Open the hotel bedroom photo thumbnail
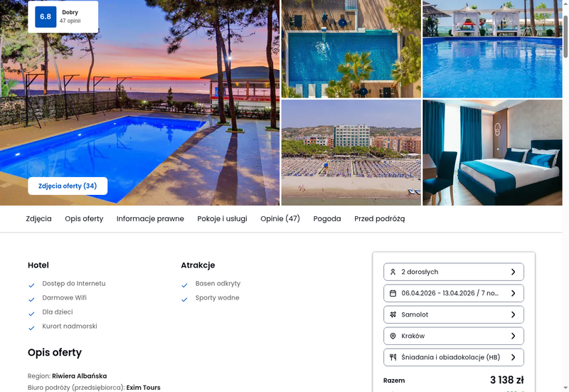This screenshot has height=392, width=569. tap(492, 153)
